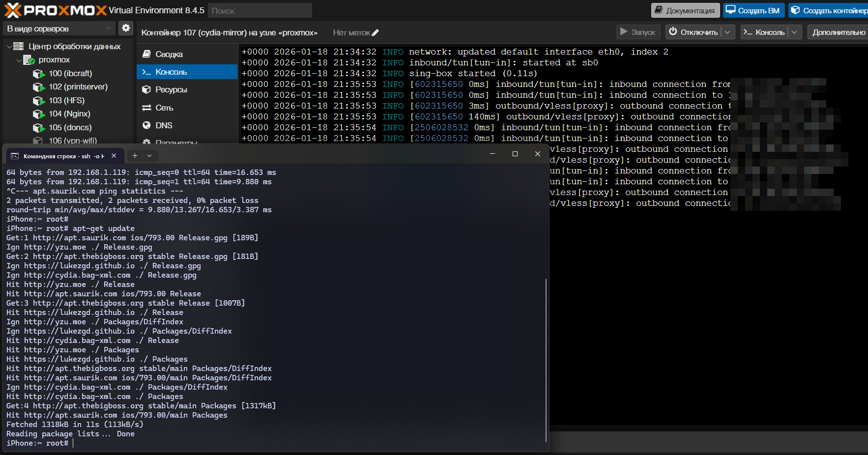Open the Ресурсы resources tab
Screen dimensions: 868x455
coord(171,89)
